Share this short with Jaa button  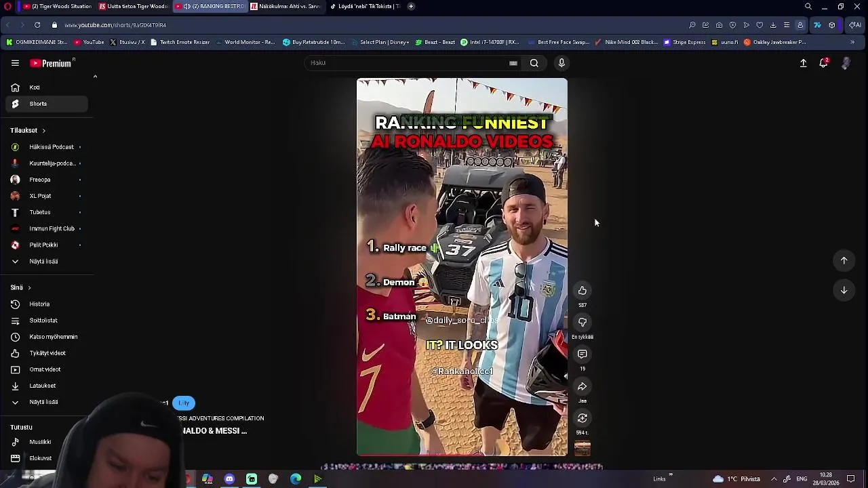click(583, 386)
